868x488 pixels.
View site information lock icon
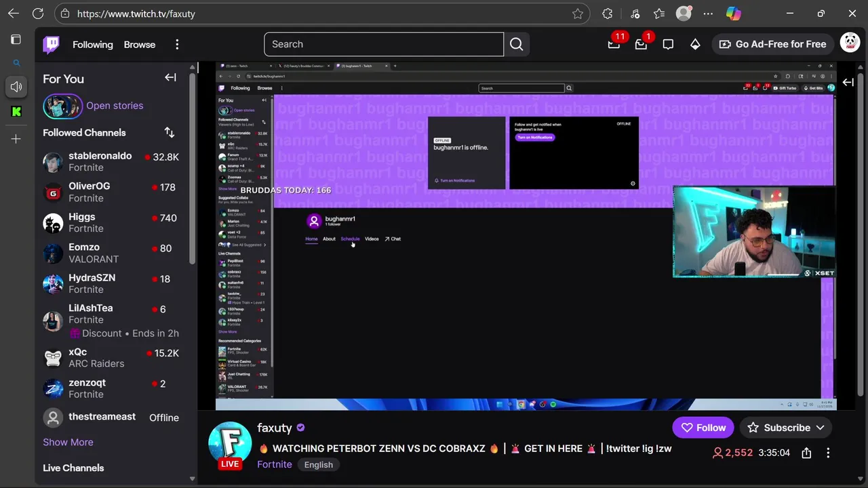click(x=64, y=14)
